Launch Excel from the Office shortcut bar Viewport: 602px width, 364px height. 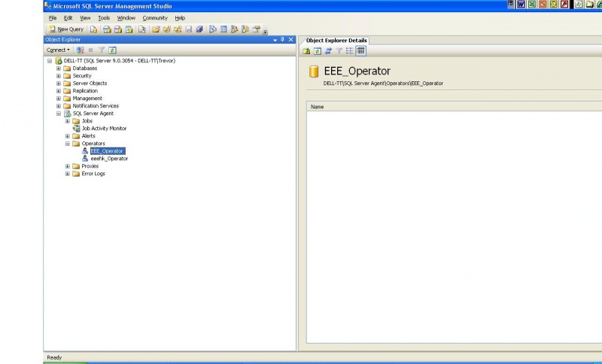click(x=532, y=5)
